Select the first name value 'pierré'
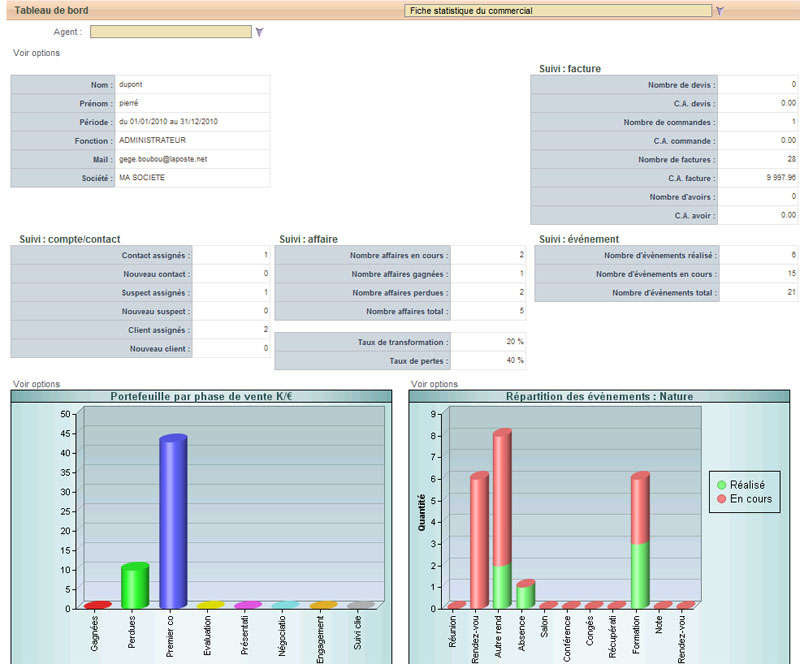The image size is (800, 664). [x=129, y=103]
